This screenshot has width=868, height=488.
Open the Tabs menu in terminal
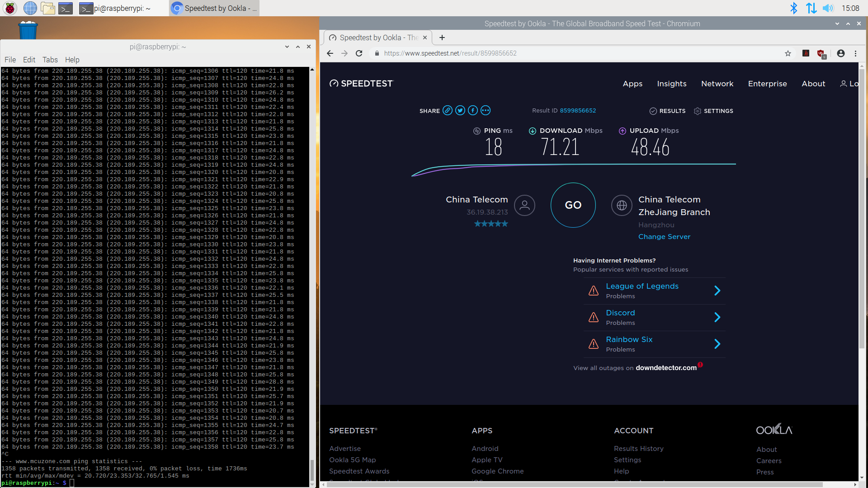pos(50,60)
